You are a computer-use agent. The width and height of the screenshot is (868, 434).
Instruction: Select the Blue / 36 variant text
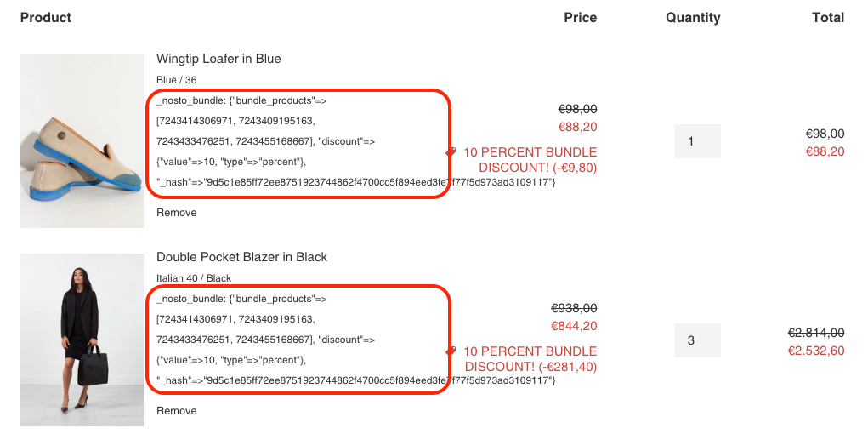(176, 80)
